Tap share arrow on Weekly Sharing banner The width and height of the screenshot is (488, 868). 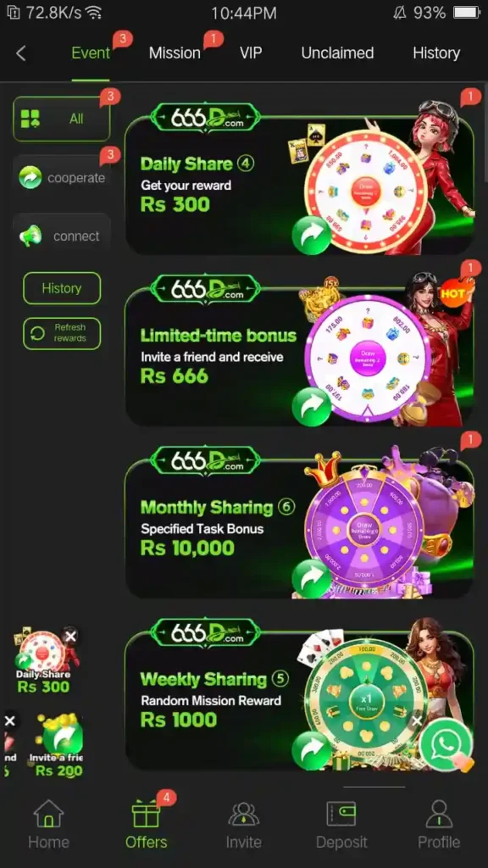(312, 750)
